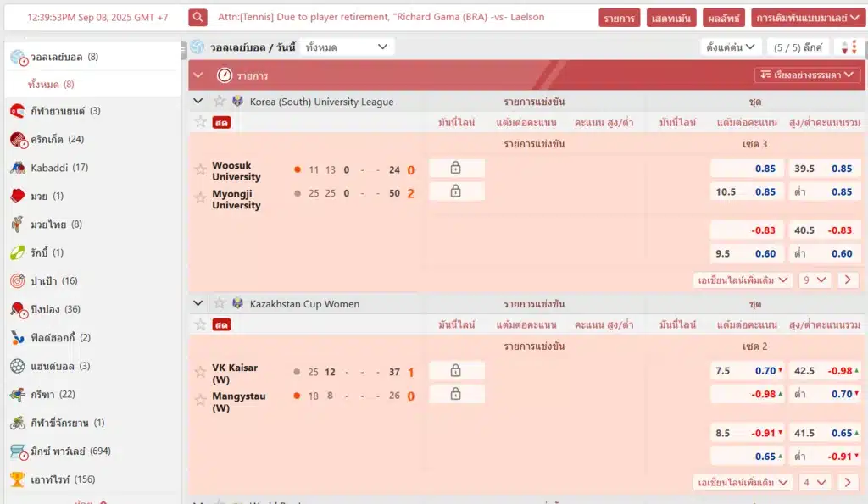Click the Kabaddi sport icon in sidebar
The height and width of the screenshot is (504, 868).
point(18,168)
